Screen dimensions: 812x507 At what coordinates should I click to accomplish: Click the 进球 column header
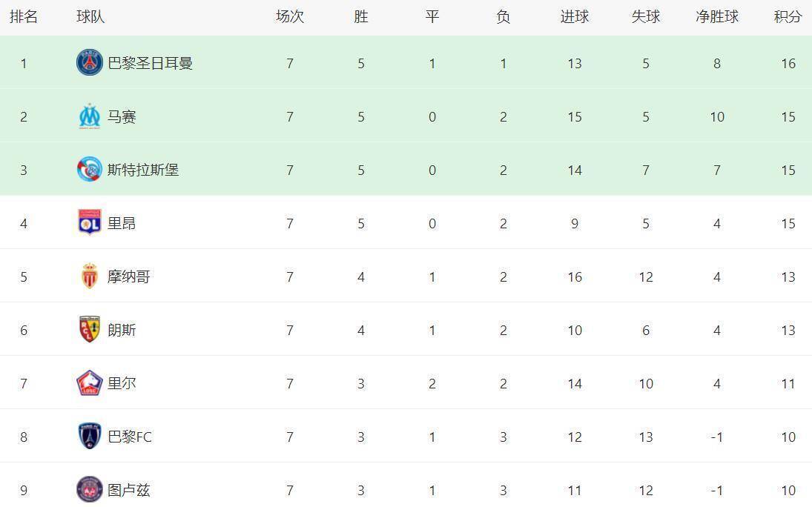[575, 17]
